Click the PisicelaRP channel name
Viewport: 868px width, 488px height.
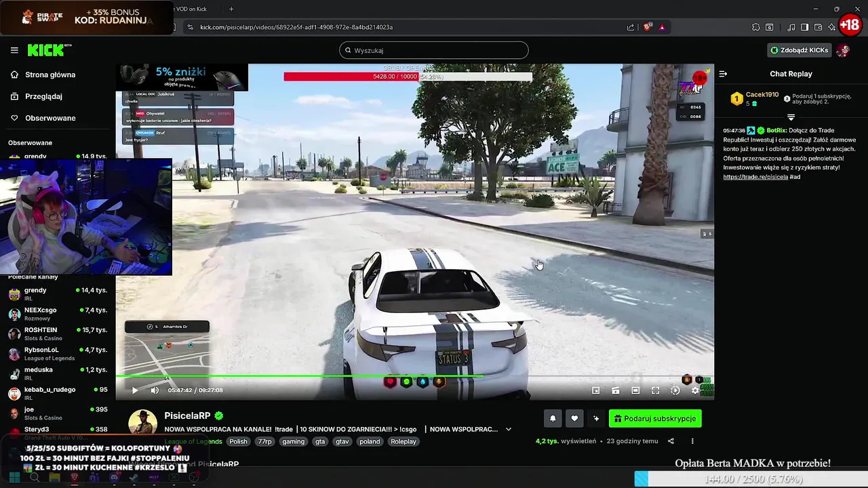(x=187, y=415)
